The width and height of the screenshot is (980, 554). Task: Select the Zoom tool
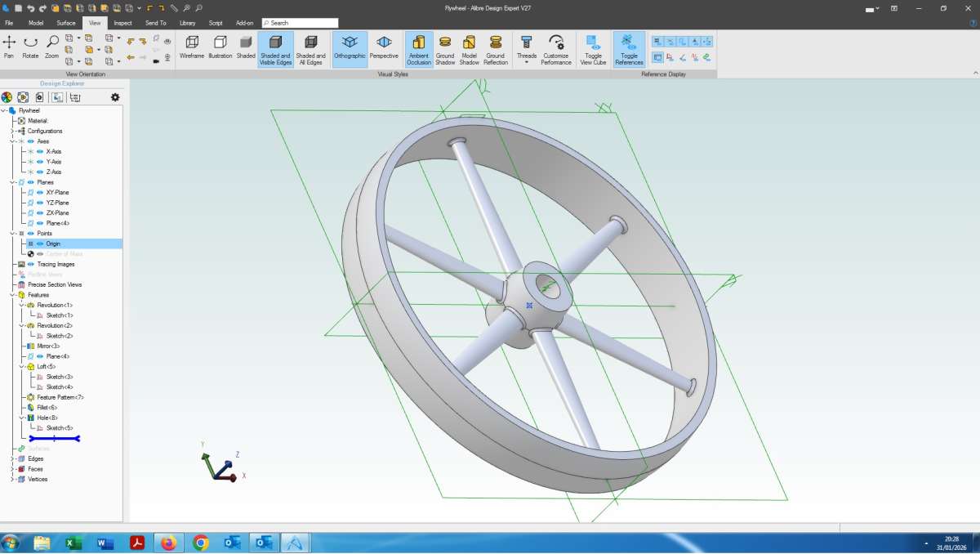point(51,47)
